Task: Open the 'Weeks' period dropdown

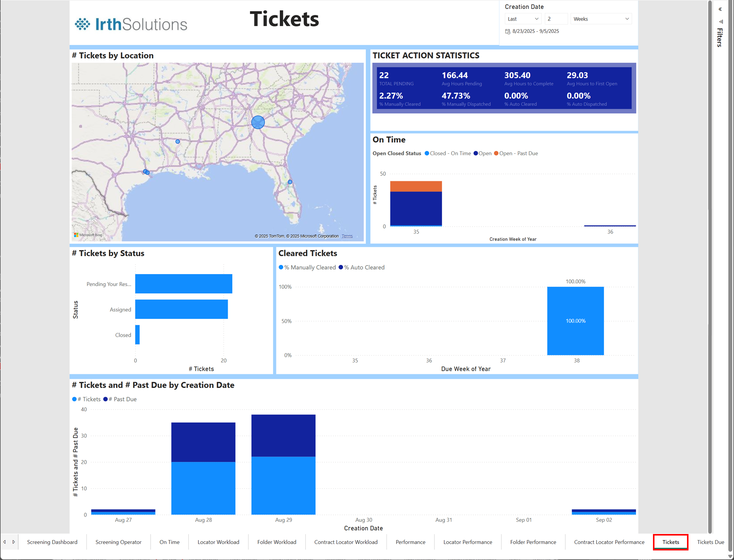Action: tap(601, 19)
